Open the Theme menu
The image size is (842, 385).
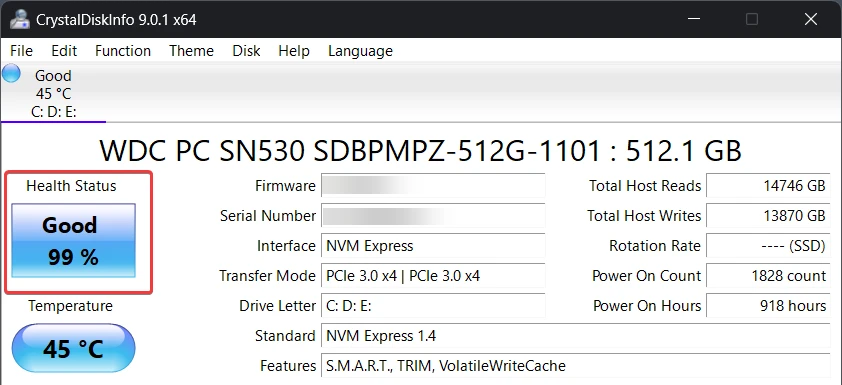191,51
